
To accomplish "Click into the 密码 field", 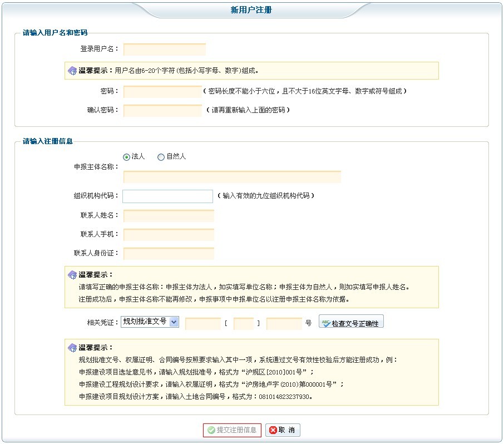I will tap(162, 91).
